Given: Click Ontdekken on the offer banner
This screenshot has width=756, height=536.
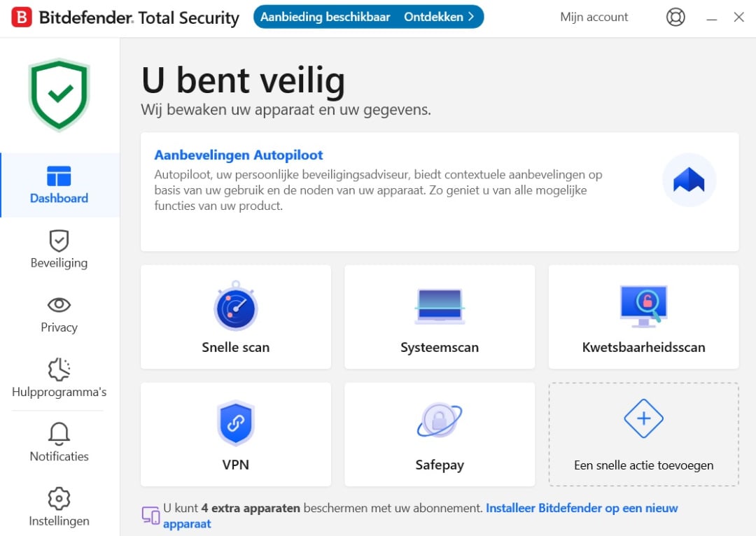Looking at the screenshot, I should (439, 17).
